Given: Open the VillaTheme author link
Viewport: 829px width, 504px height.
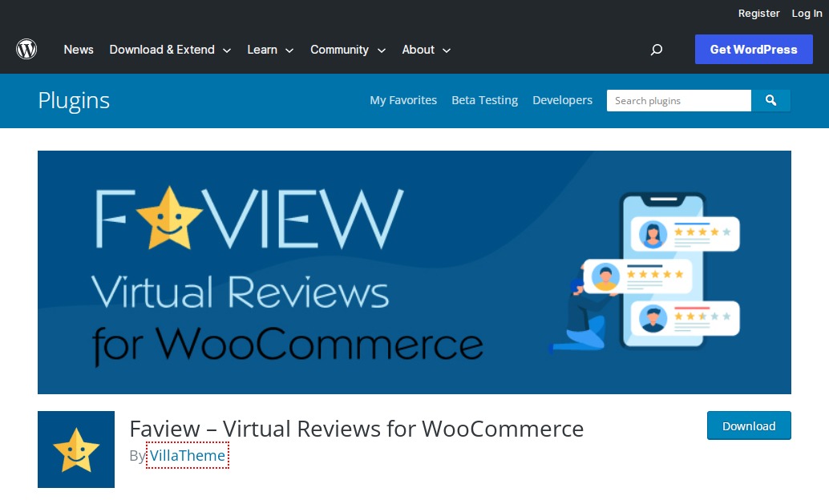Looking at the screenshot, I should (188, 455).
